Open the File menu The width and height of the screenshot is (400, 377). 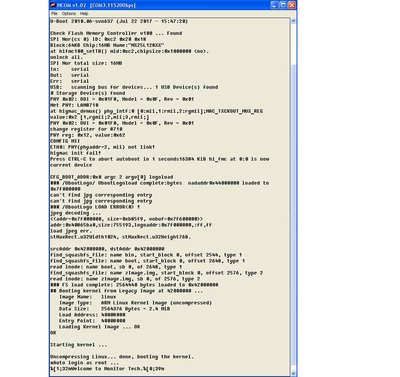click(x=54, y=14)
